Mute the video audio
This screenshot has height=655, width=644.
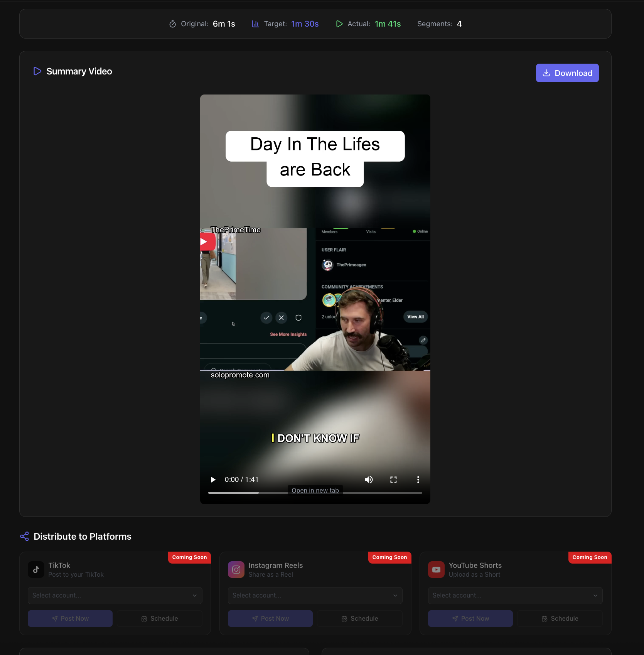[x=368, y=479]
